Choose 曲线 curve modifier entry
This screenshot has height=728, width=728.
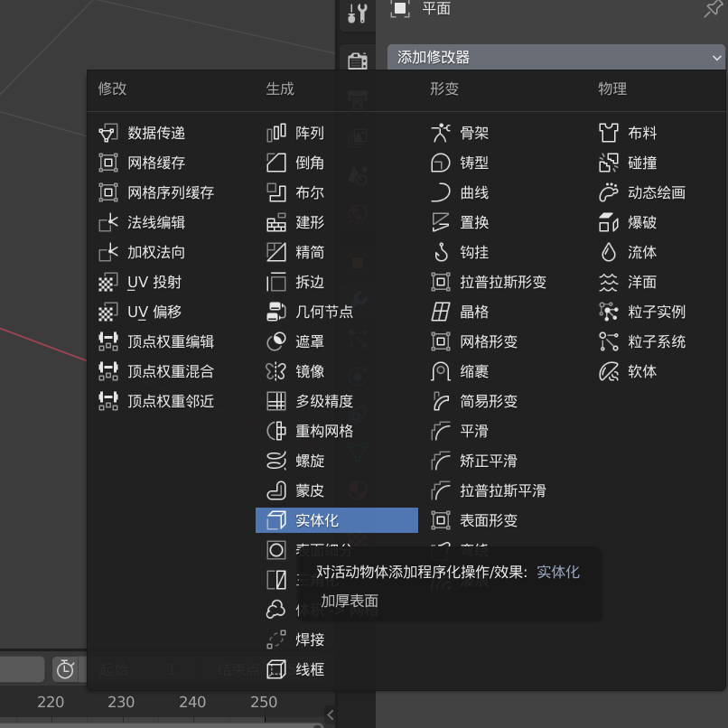tap(504, 192)
